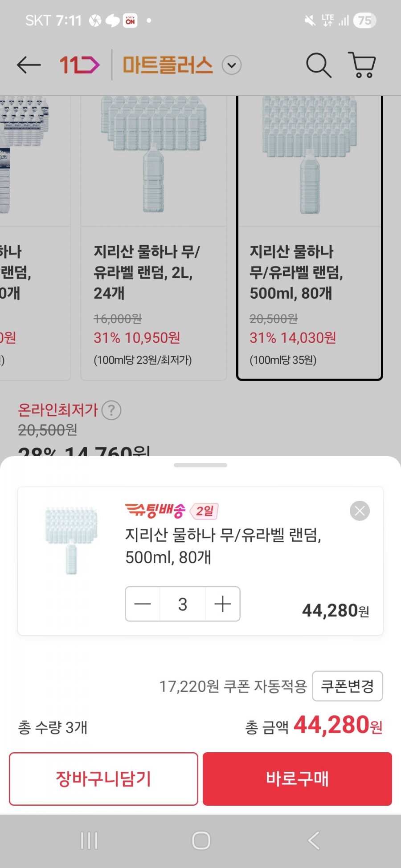Image resolution: width=401 pixels, height=868 pixels.
Task: Remove the item with X icon
Action: [360, 511]
